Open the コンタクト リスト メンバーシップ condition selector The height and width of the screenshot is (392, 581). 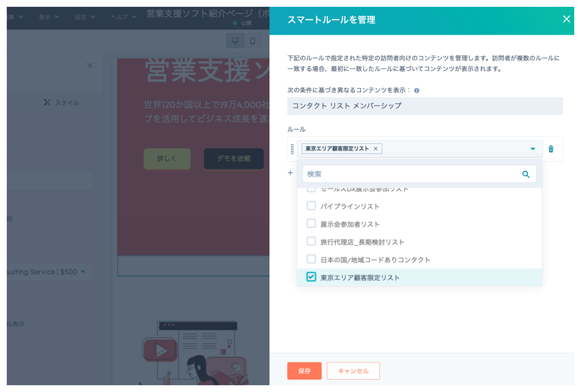(425, 106)
